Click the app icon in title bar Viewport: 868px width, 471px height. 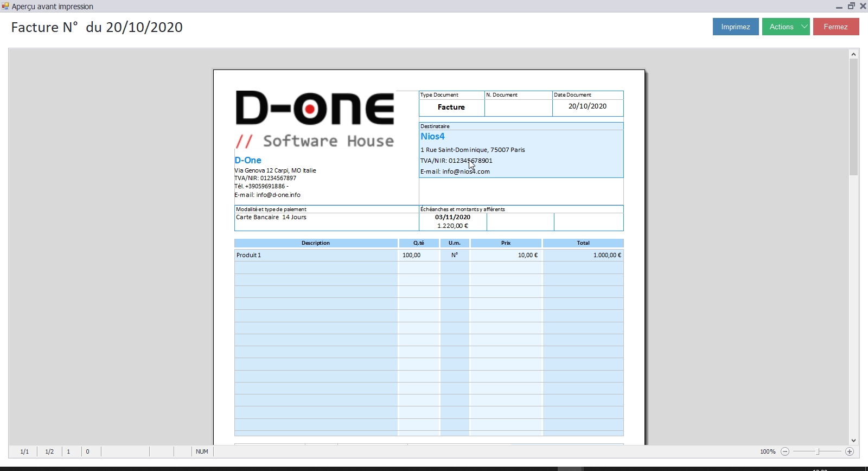coord(5,6)
